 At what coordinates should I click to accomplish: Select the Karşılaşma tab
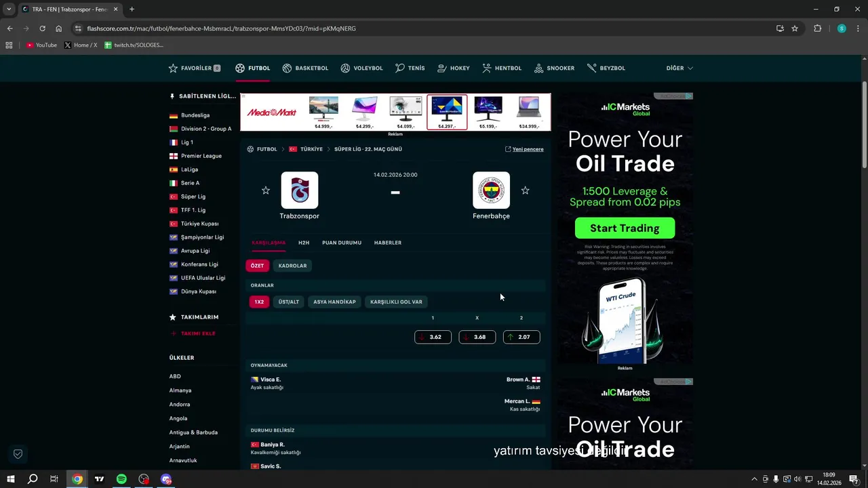point(269,243)
